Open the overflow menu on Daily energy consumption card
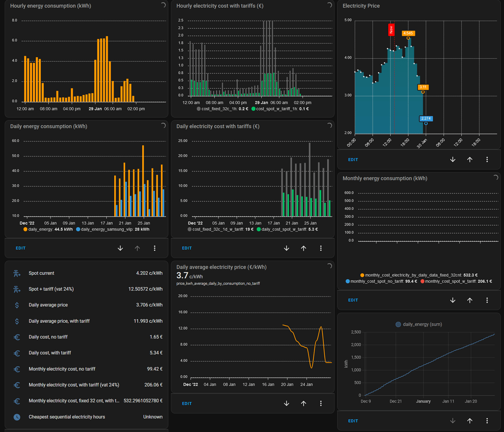The height and width of the screenshot is (432, 504). click(155, 248)
